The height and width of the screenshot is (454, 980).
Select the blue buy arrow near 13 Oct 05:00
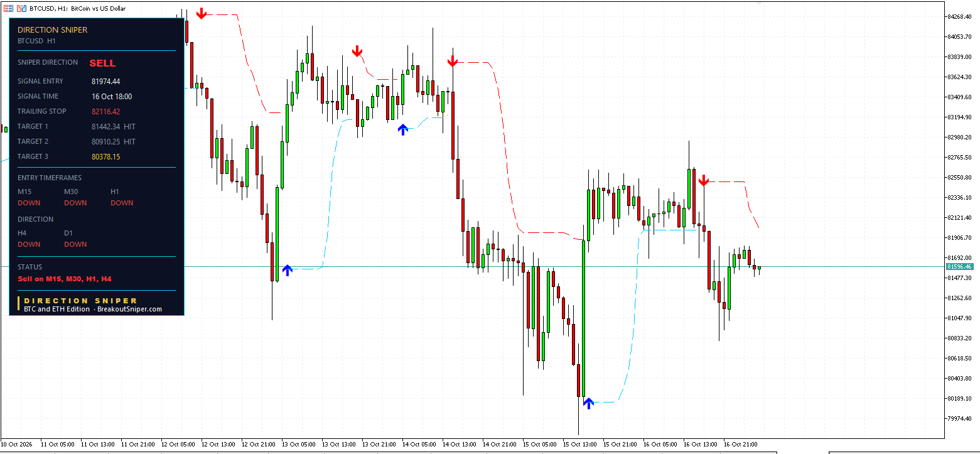tap(287, 270)
